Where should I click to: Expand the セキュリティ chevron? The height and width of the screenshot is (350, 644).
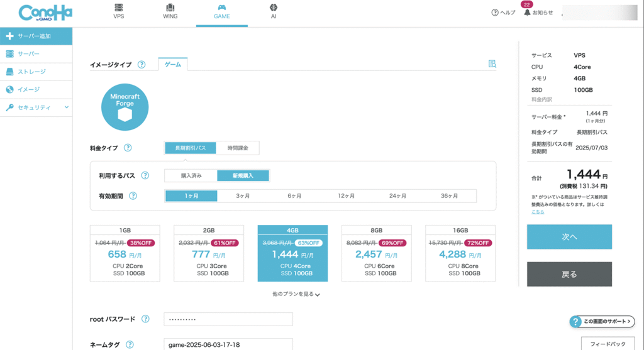pos(67,107)
